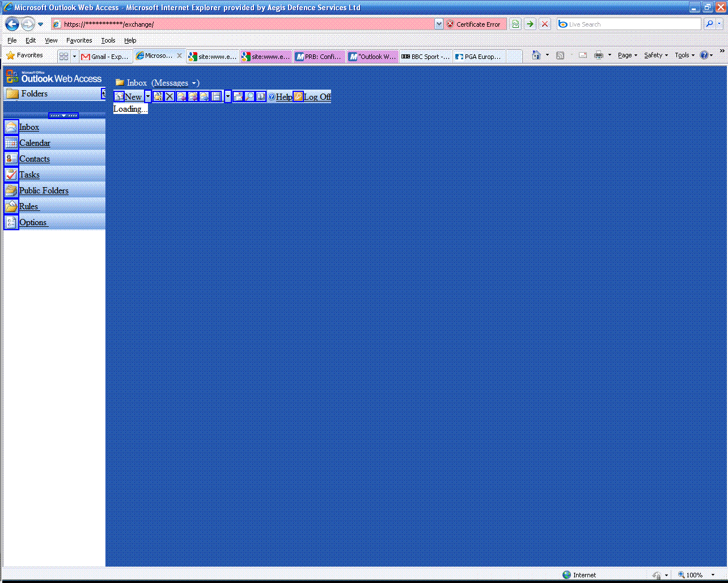Click the Search magnifier icon in OWA toolbar
728x583 pixels.
(249, 96)
